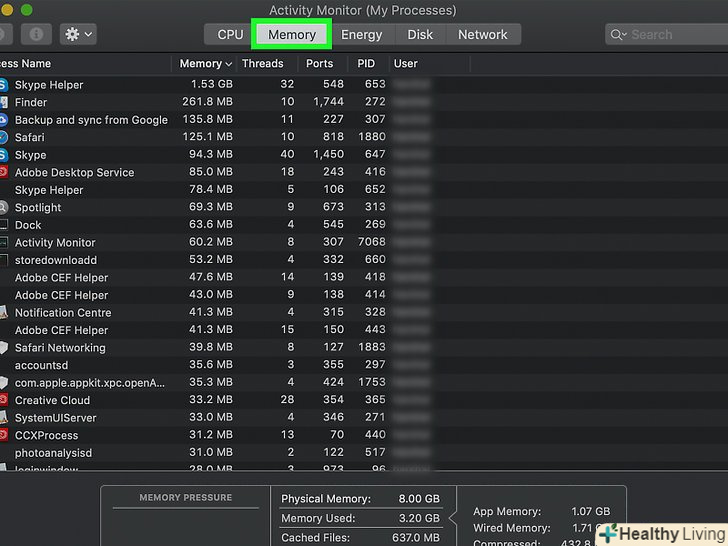Sort by the Ports column
The width and height of the screenshot is (728, 546).
319,64
